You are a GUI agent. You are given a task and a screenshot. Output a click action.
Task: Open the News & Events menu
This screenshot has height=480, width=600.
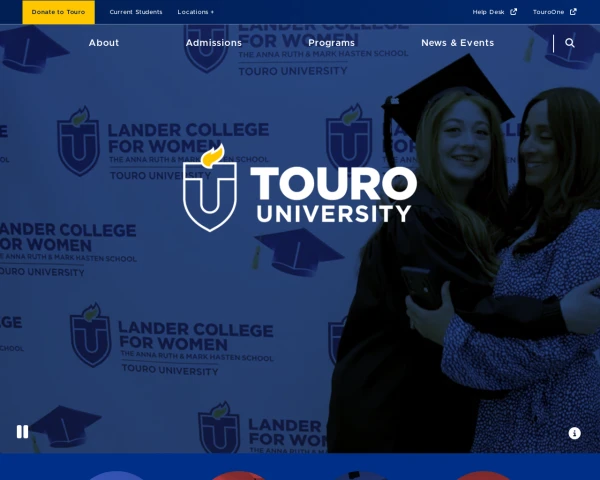coord(457,43)
